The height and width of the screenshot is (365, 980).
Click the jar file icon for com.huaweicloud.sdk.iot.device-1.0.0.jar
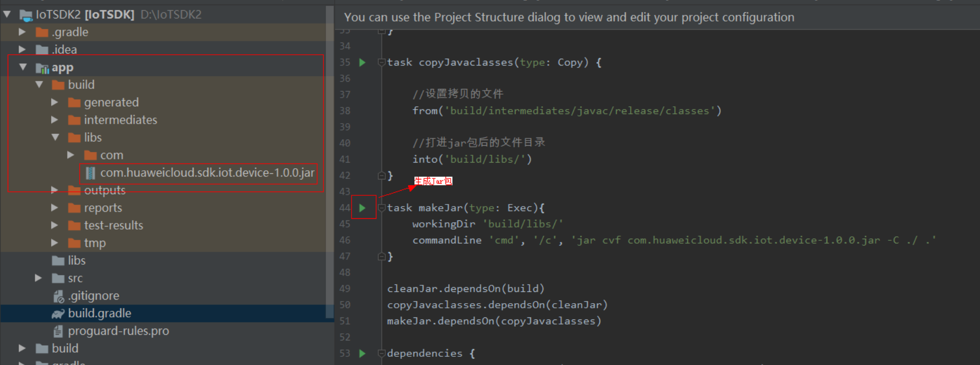click(x=90, y=173)
